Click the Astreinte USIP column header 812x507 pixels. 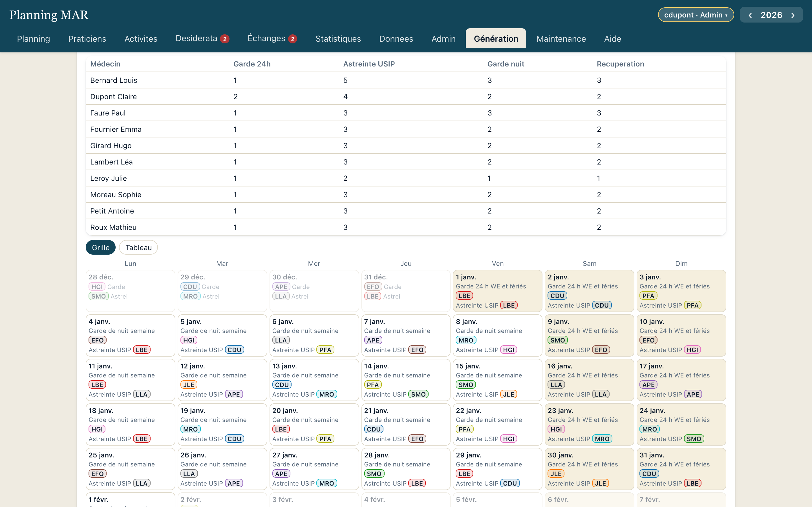(x=369, y=64)
